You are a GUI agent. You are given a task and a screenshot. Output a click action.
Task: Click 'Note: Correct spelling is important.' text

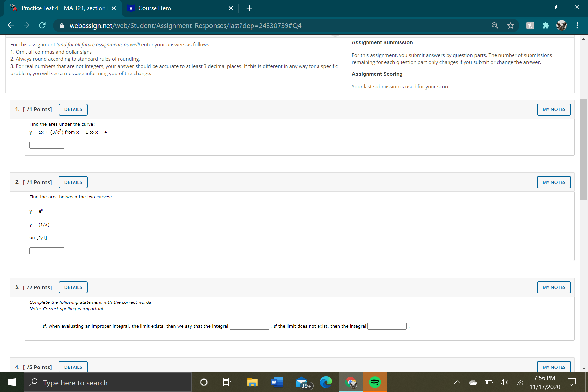tap(67, 309)
